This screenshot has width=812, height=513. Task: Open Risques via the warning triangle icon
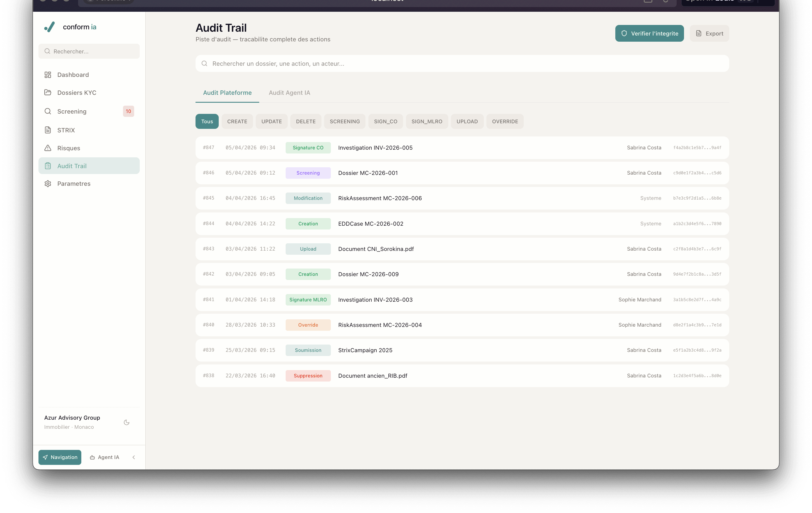tap(48, 148)
